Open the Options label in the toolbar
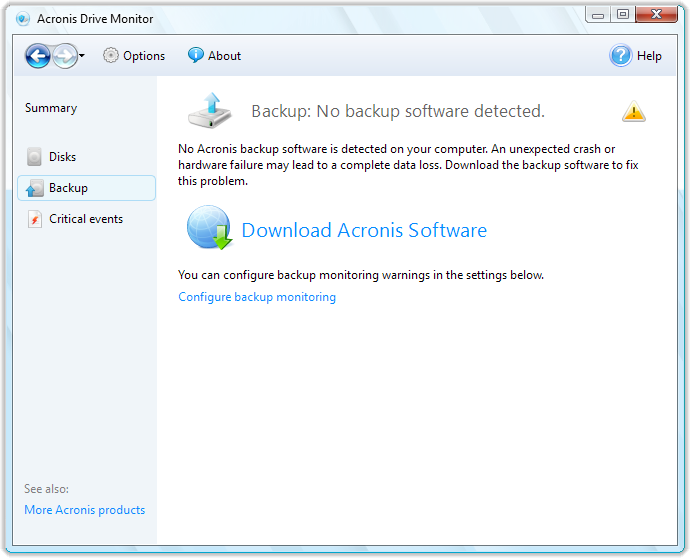This screenshot has height=558, width=690. click(x=144, y=56)
